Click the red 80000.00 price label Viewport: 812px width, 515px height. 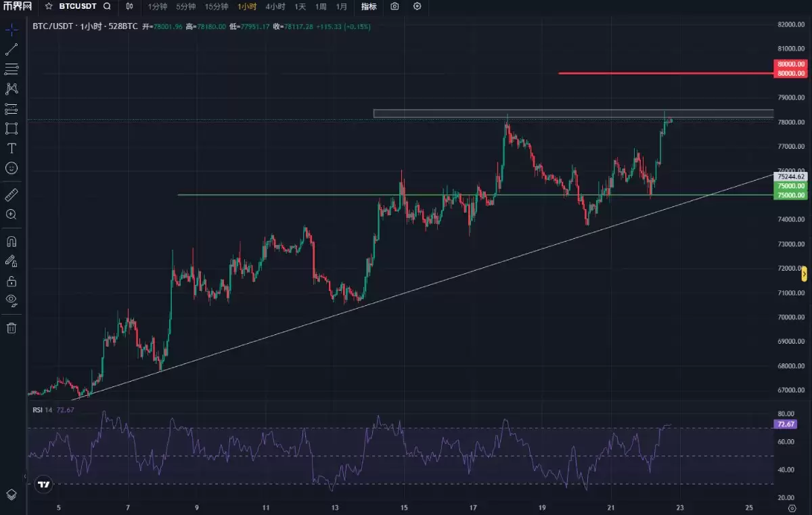pos(791,73)
